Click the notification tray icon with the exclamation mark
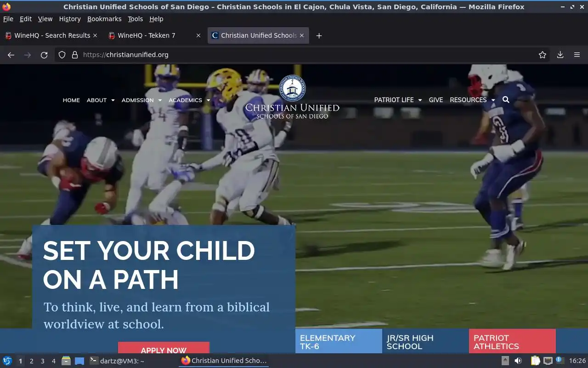Image resolution: width=588 pixels, height=368 pixels. point(560,361)
